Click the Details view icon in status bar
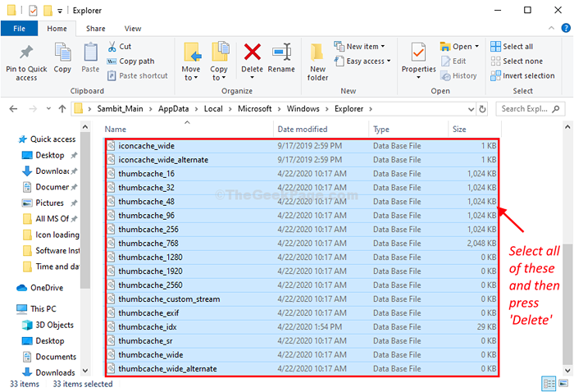This screenshot has width=574, height=392. point(549,384)
